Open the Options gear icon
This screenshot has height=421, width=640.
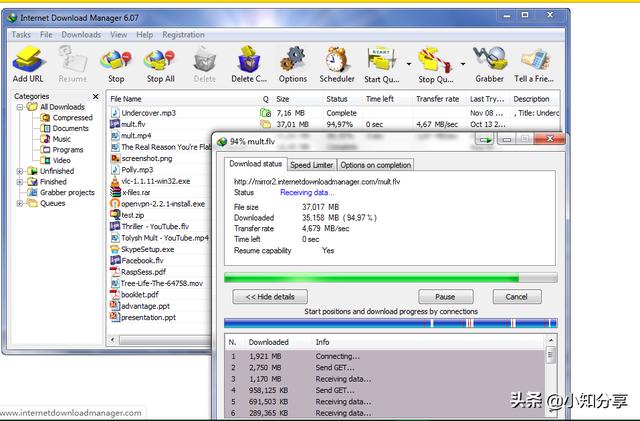point(293,65)
